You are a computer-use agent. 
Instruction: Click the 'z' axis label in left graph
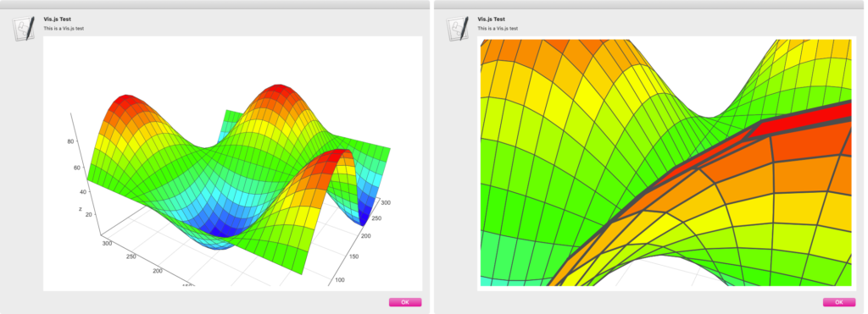[81, 209]
